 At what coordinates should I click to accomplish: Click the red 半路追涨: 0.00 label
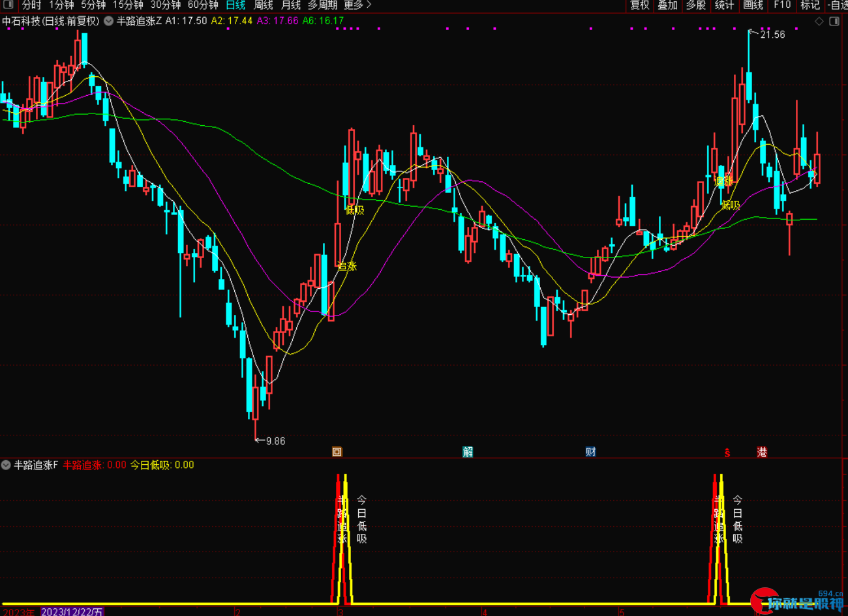coord(95,465)
